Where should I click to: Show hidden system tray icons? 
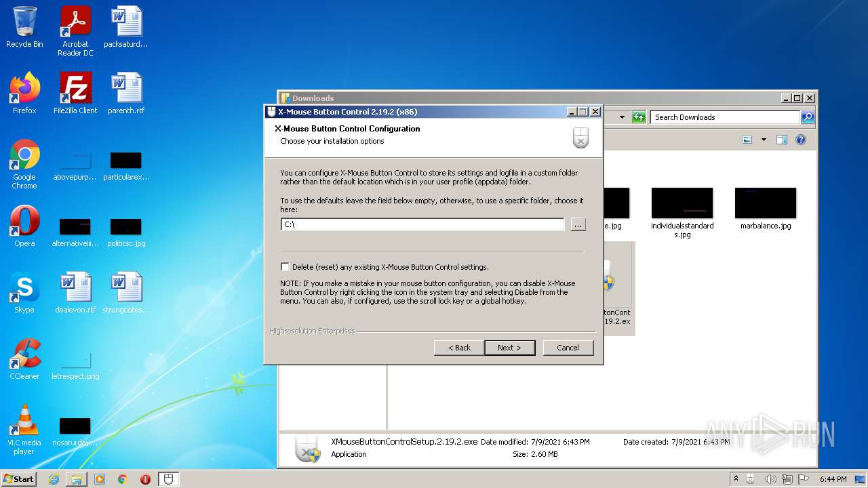pos(736,479)
